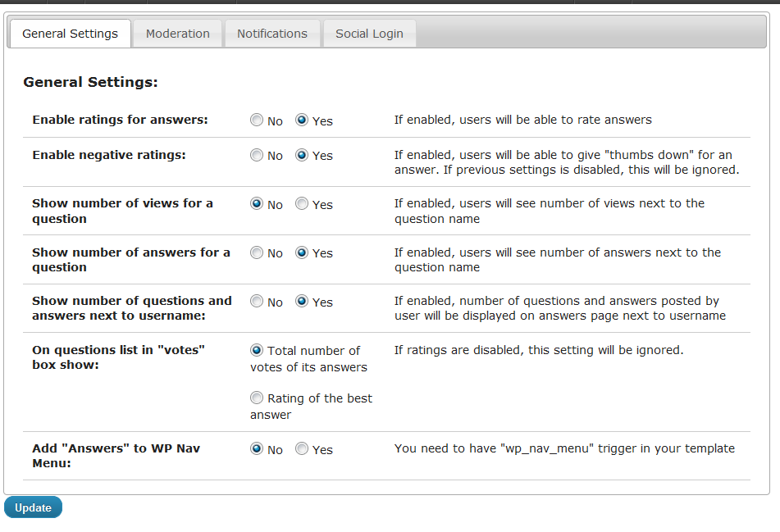
Task: Select Yes for Add Answers to WP Nav Menu
Action: (302, 449)
